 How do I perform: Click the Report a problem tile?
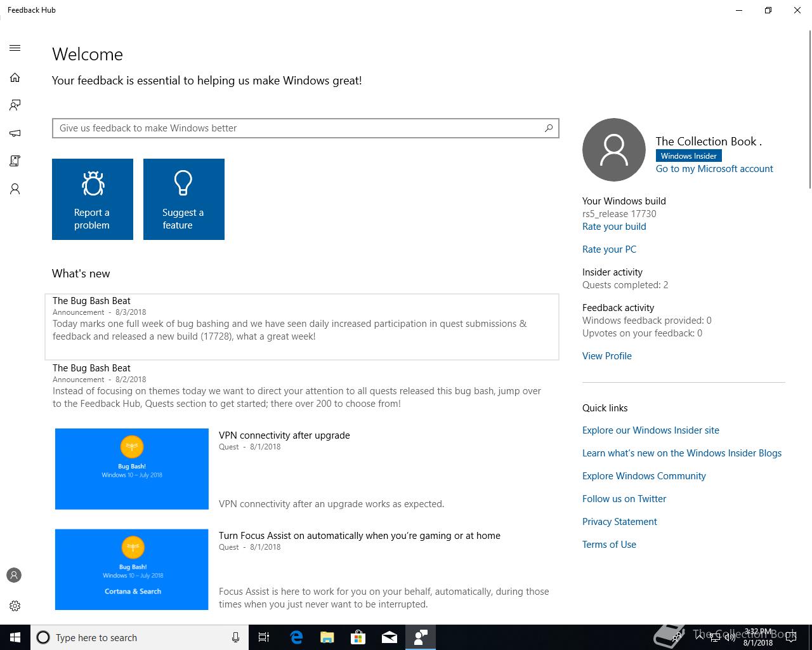click(x=93, y=199)
